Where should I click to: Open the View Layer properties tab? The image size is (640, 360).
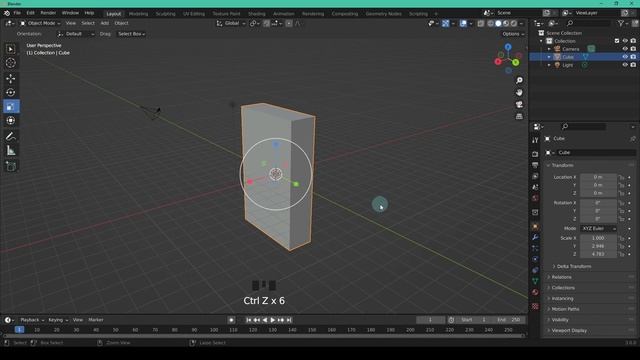[x=535, y=176]
